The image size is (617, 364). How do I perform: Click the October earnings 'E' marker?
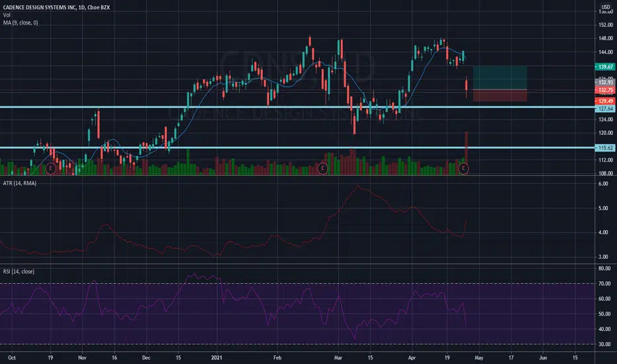(x=50, y=168)
